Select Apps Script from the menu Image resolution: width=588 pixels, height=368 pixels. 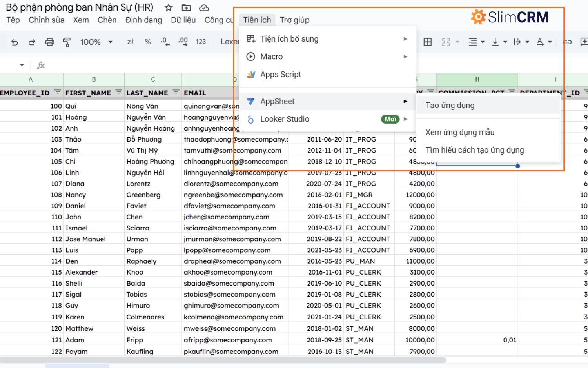click(281, 74)
